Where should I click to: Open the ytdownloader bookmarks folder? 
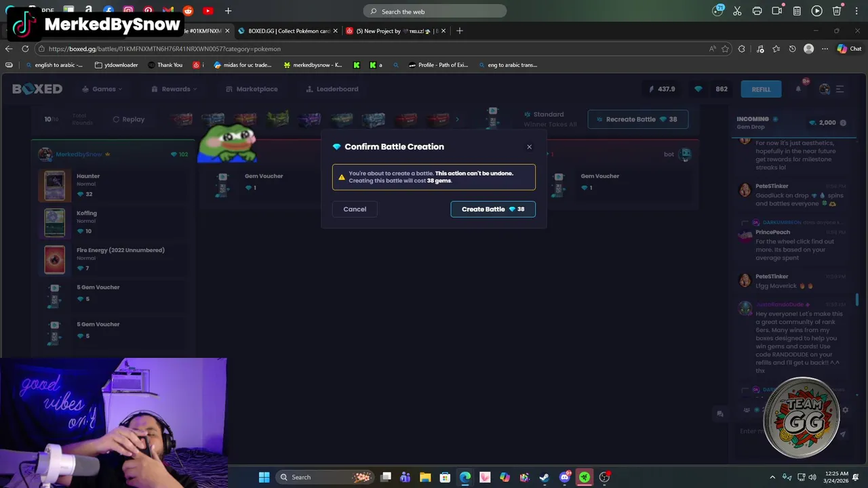point(117,65)
